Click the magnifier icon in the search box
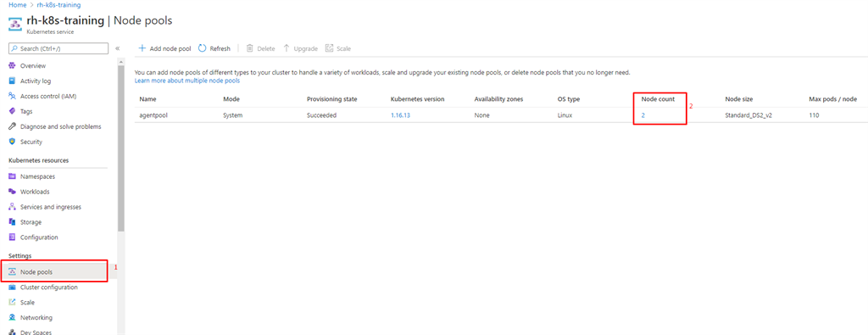This screenshot has height=335, width=868. [15, 48]
